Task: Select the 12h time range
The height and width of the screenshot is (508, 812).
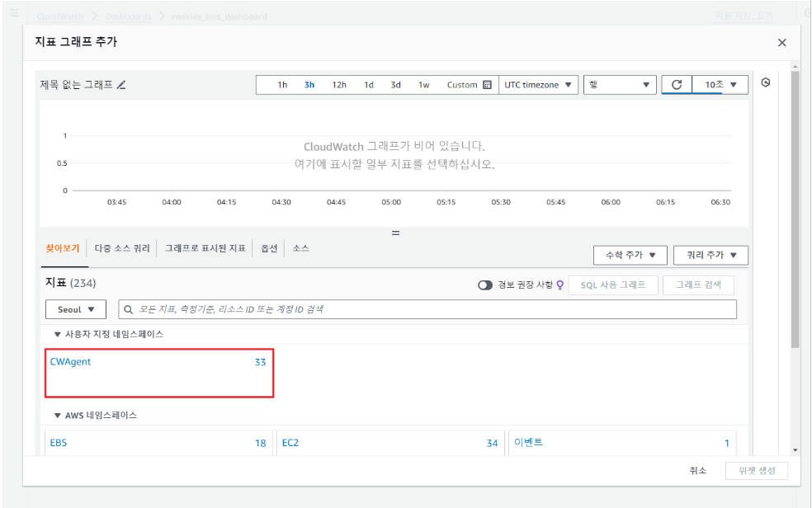Action: pos(339,85)
